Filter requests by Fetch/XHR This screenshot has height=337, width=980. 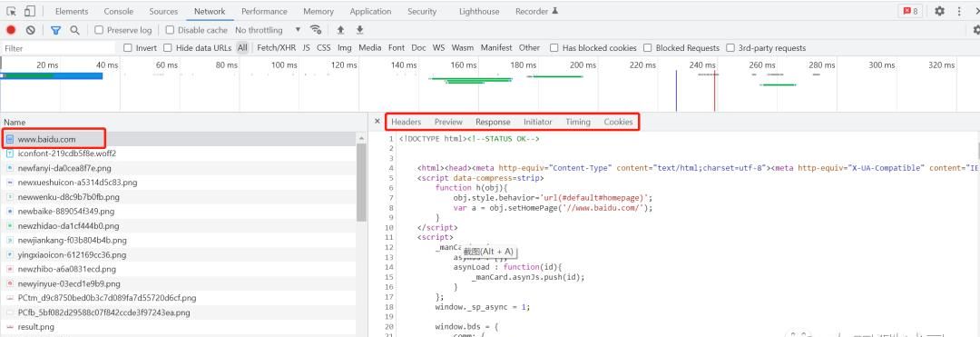click(x=276, y=48)
